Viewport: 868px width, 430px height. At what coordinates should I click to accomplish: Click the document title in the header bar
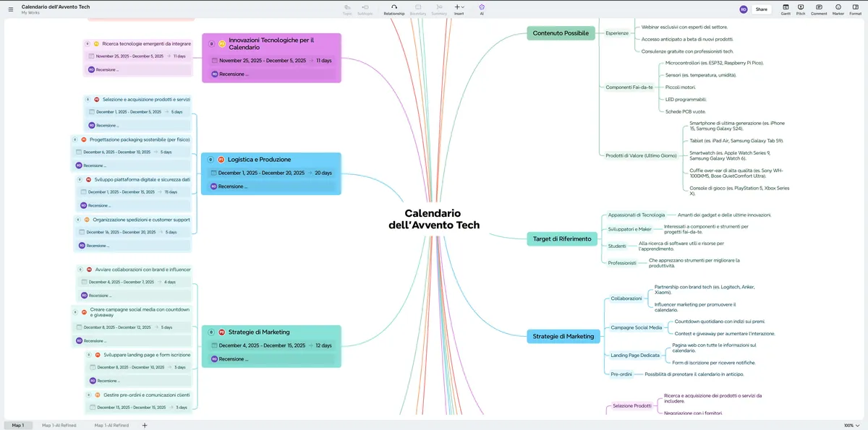[56, 6]
